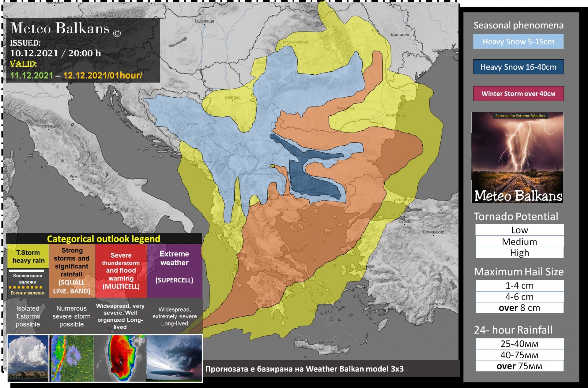Viewport: 588px width, 388px height.
Task: Click the Widespread, very severe description text
Action: click(x=120, y=316)
